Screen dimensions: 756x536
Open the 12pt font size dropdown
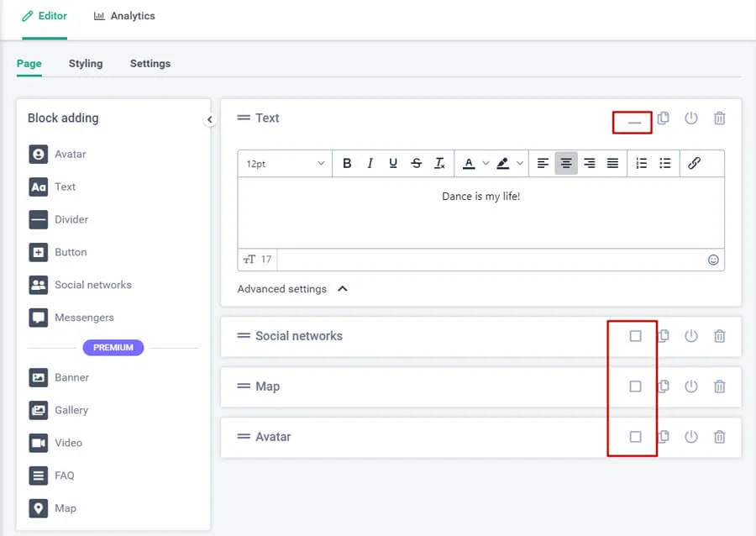point(285,164)
